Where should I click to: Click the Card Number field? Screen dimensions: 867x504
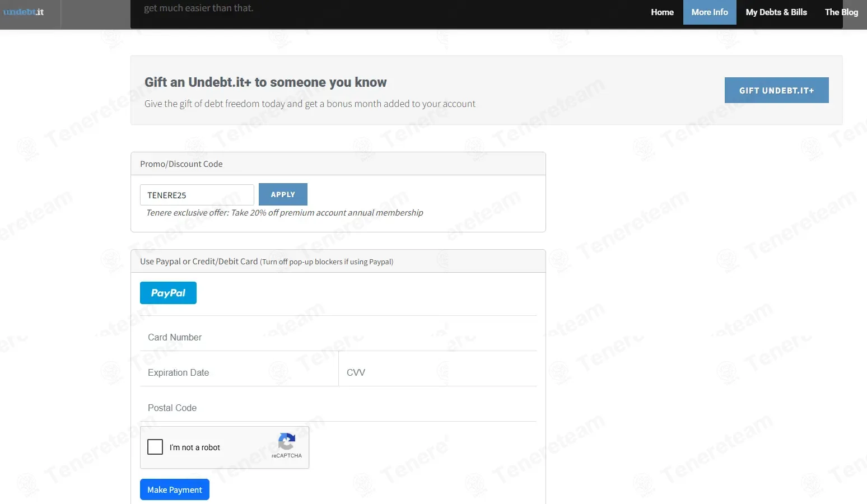click(338, 337)
